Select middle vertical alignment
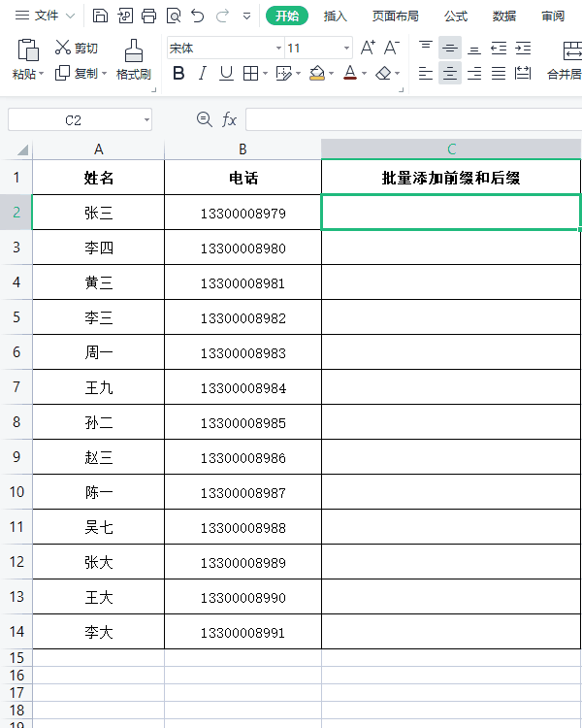 click(450, 48)
